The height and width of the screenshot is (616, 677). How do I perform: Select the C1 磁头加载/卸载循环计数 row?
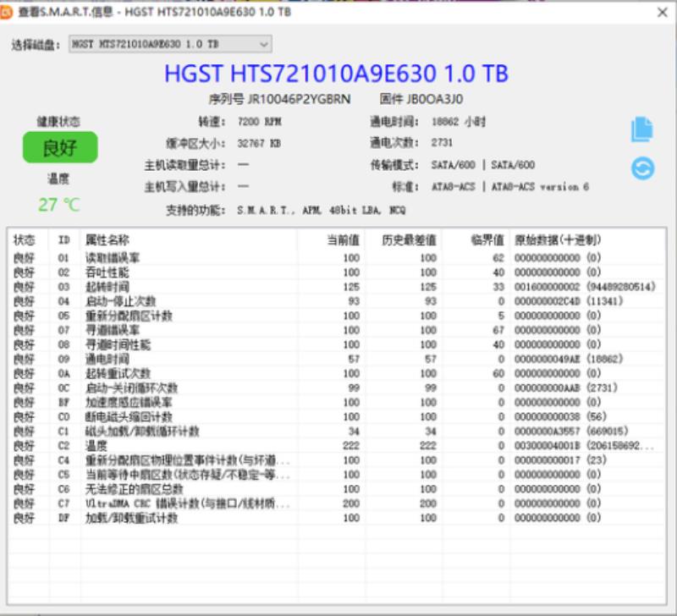pyautogui.click(x=336, y=432)
